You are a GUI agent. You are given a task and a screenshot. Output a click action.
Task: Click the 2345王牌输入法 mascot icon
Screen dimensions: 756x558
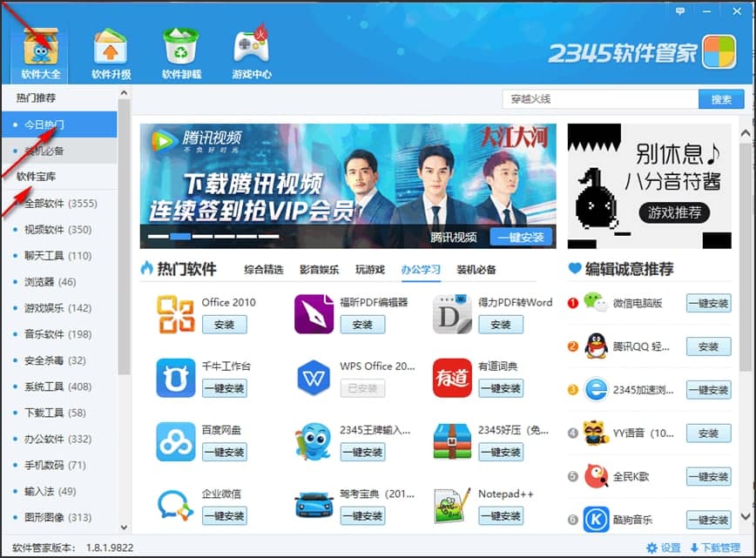pyautogui.click(x=314, y=442)
